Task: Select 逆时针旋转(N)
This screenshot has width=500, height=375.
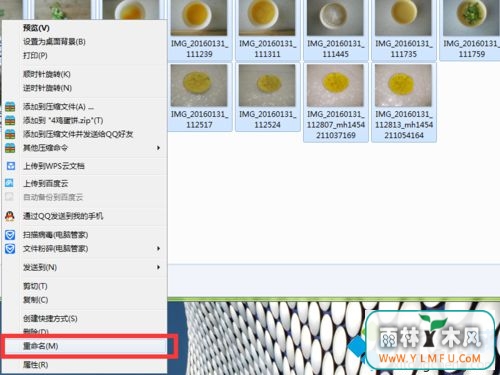Action: click(x=47, y=88)
